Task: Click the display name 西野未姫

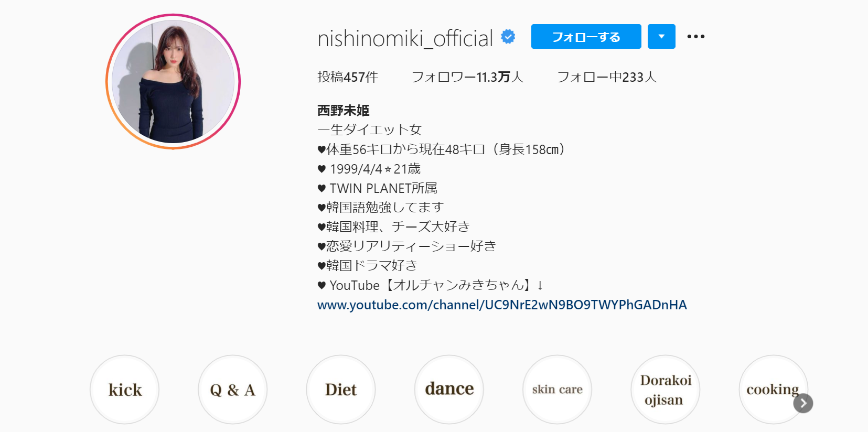Action: click(344, 110)
